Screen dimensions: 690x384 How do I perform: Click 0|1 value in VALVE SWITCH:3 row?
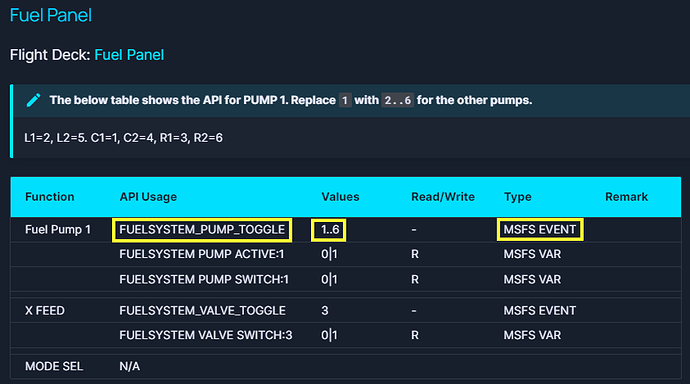[329, 335]
